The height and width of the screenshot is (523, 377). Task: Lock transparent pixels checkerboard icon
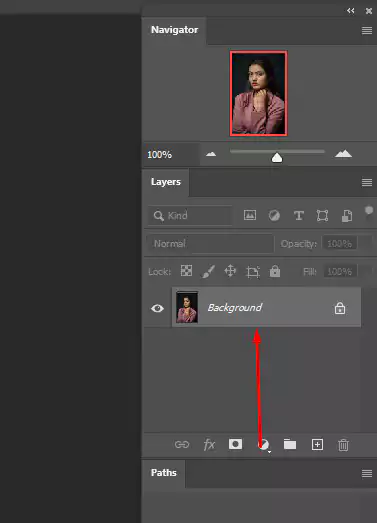point(186,271)
